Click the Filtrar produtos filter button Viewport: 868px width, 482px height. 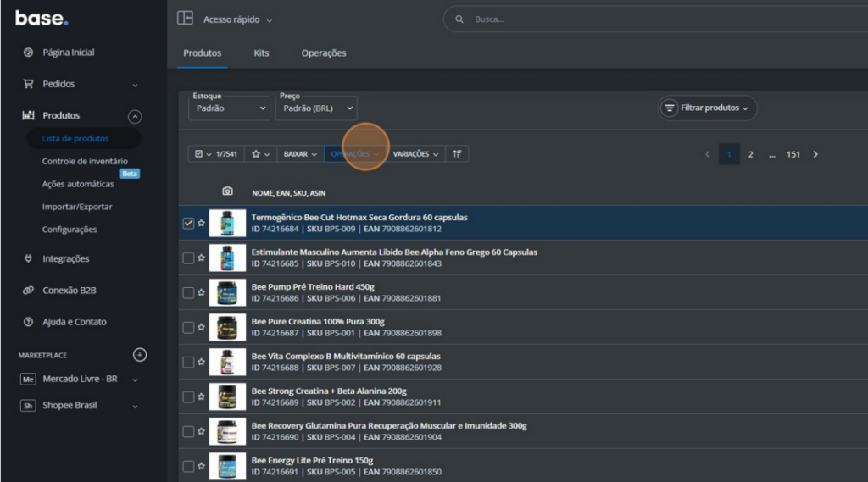(707, 108)
